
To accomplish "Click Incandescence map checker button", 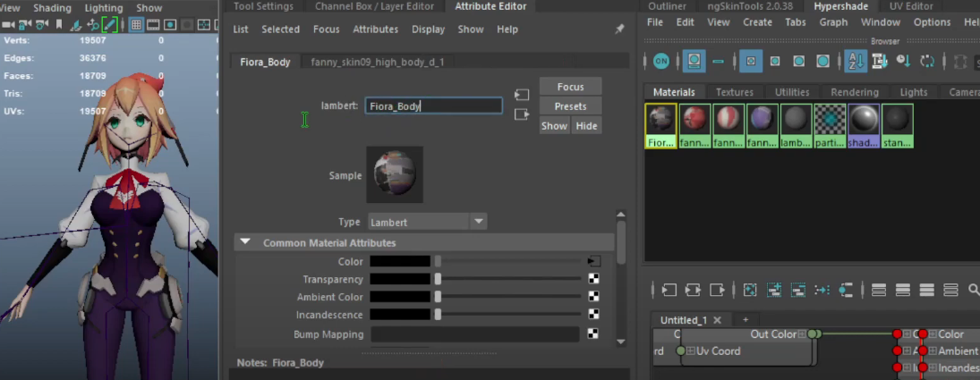I will (593, 315).
